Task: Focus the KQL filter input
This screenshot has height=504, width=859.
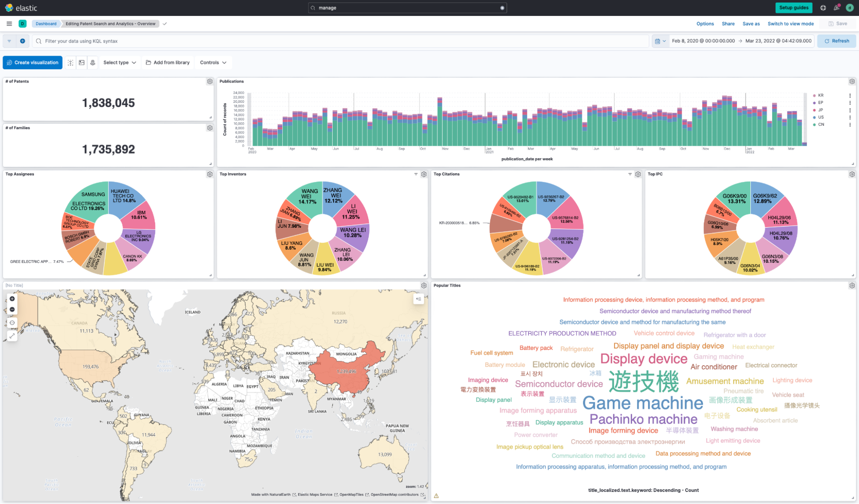Action: (340, 41)
